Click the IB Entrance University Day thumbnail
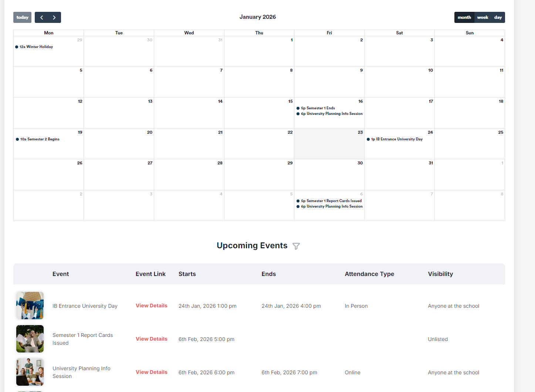 point(30,306)
